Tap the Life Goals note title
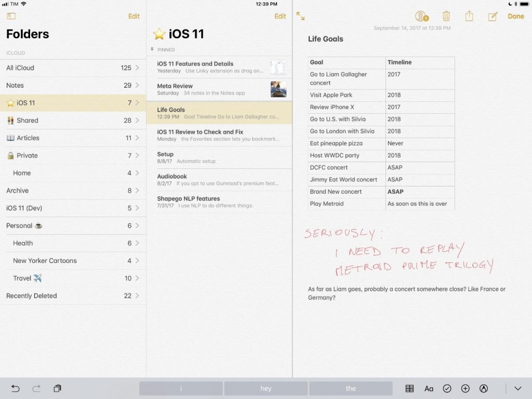 tap(325, 39)
